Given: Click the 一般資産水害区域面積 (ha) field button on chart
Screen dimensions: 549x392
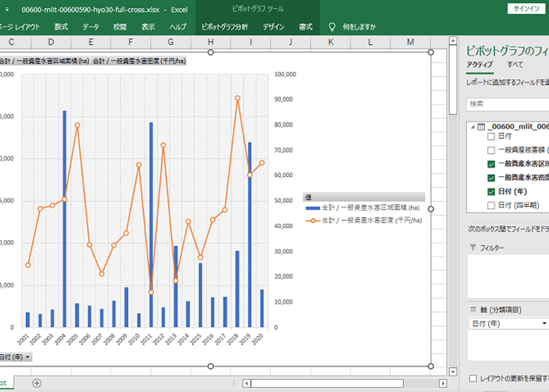Looking at the screenshot, I should click(x=44, y=61).
